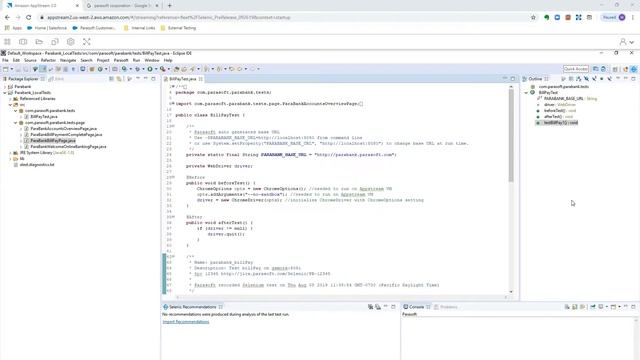Screen dimensions: 640x360
Task: Toggle Pin Console in Console toolbar
Action: [593, 307]
